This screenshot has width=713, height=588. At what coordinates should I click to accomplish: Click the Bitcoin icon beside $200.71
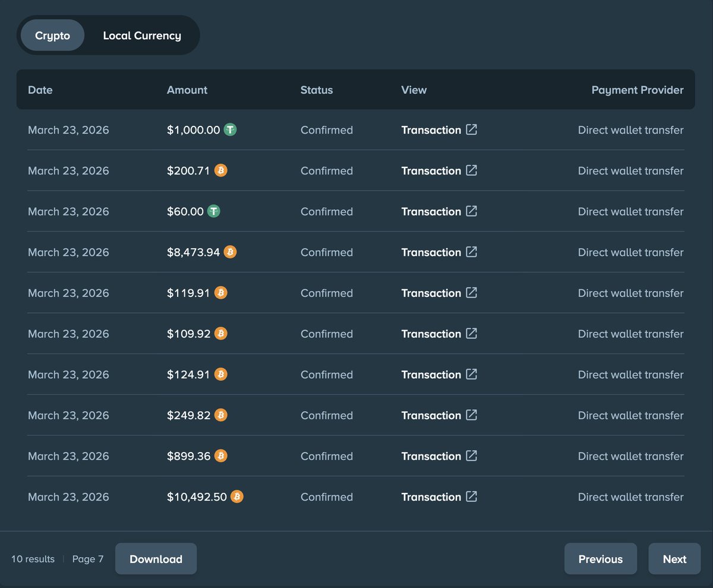coord(220,170)
